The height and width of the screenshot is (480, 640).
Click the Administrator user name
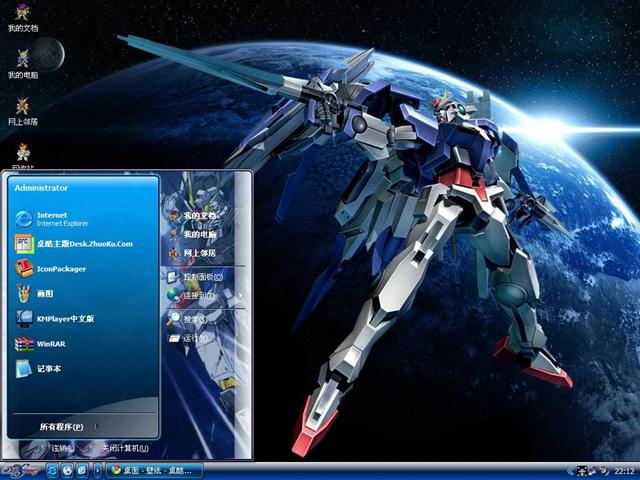tap(41, 188)
